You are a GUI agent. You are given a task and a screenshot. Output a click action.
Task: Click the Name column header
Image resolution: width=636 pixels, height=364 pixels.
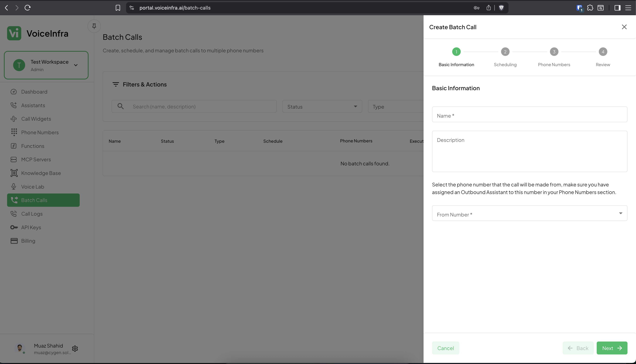coord(115,141)
